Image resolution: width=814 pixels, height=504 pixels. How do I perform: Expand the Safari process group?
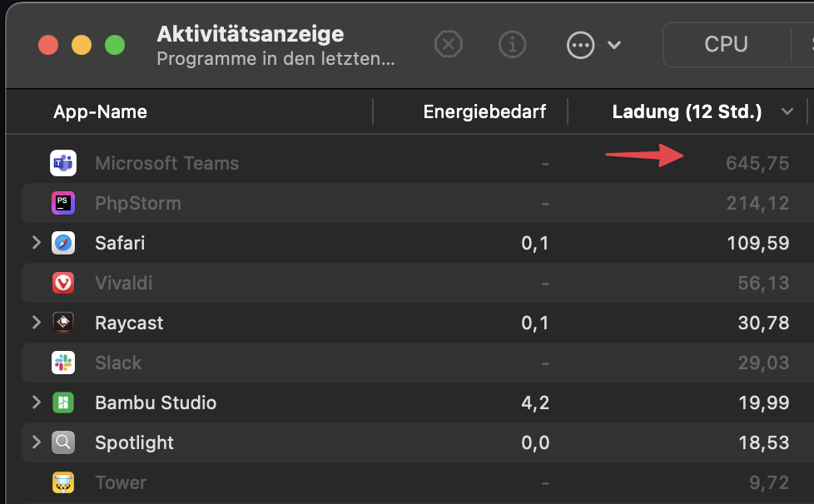(x=37, y=243)
